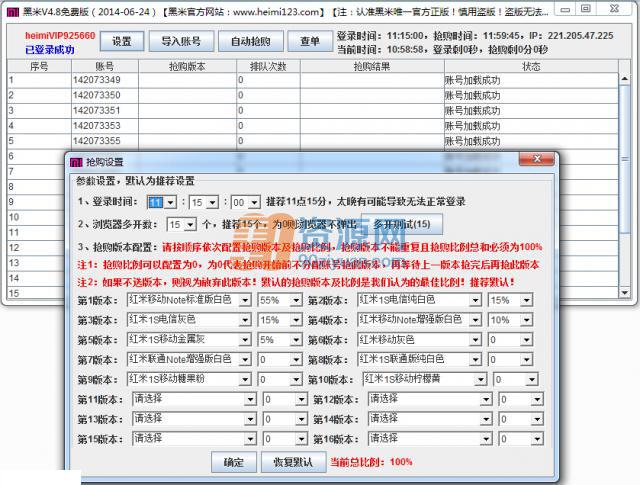This screenshot has height=485, width=640.
Task: Click the 确定 button in settings dialog
Action: (233, 462)
